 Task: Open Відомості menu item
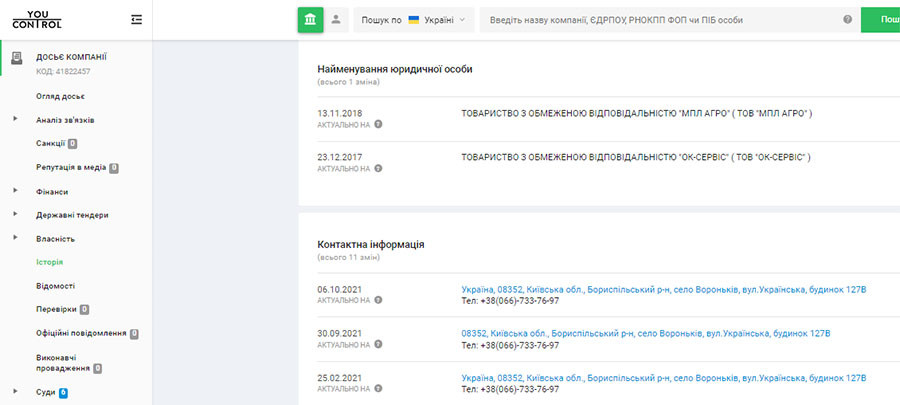pos(55,286)
